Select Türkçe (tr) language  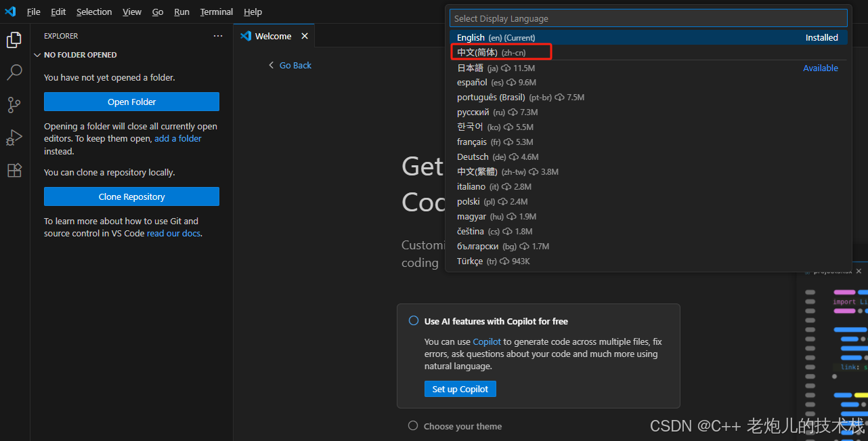click(649, 261)
